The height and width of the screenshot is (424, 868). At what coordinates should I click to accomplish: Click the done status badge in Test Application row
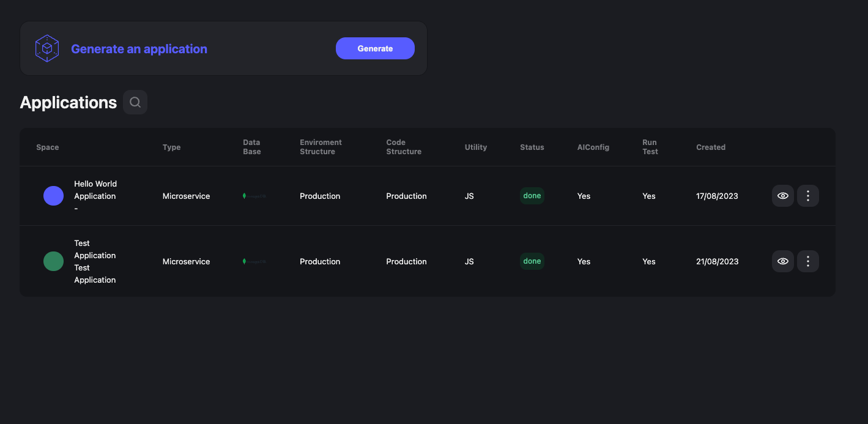pyautogui.click(x=532, y=261)
